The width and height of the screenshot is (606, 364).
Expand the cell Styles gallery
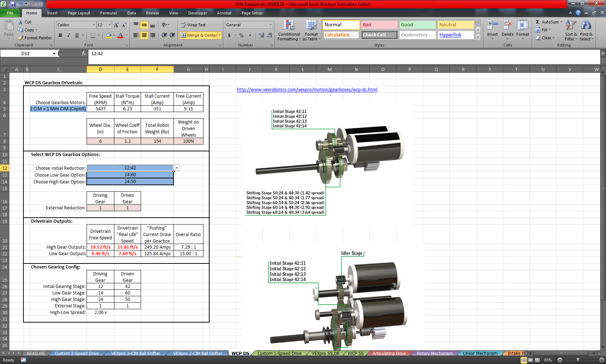(478, 37)
